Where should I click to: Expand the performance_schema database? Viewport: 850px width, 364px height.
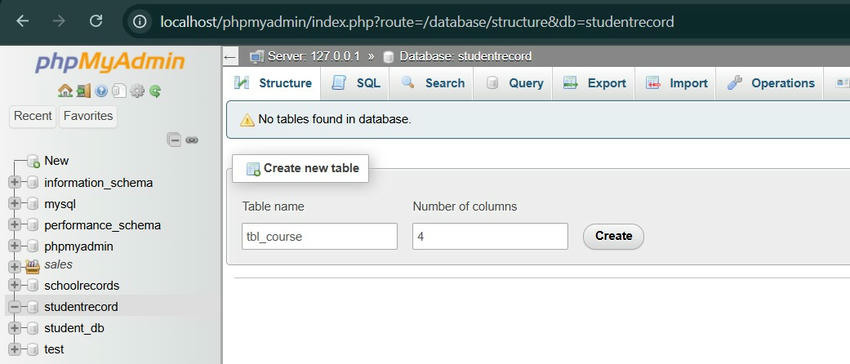click(x=15, y=225)
